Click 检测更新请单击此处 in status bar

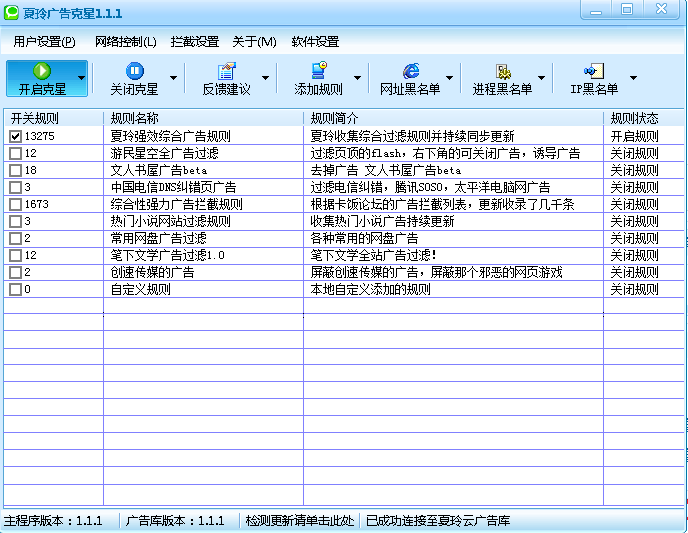[x=300, y=521]
